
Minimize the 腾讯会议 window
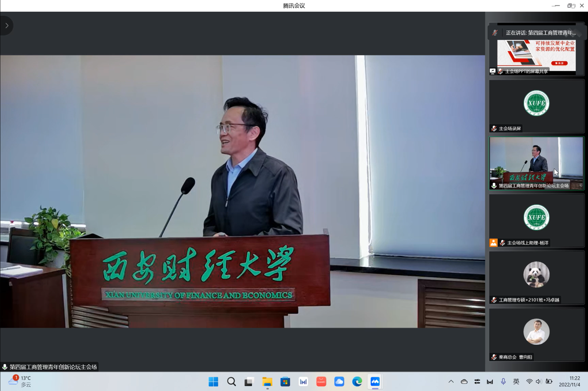[556, 6]
